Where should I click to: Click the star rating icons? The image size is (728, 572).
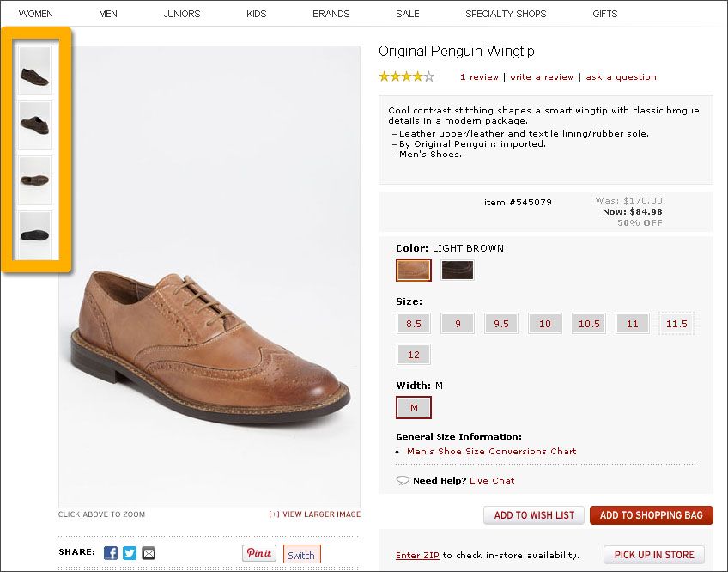point(407,76)
